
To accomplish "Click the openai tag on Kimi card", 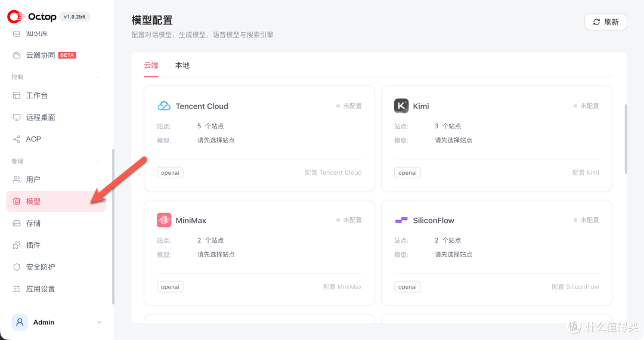I will 407,172.
